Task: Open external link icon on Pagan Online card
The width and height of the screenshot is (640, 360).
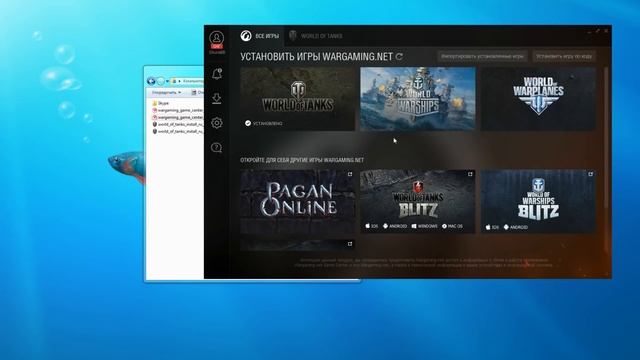Action: 350,174
